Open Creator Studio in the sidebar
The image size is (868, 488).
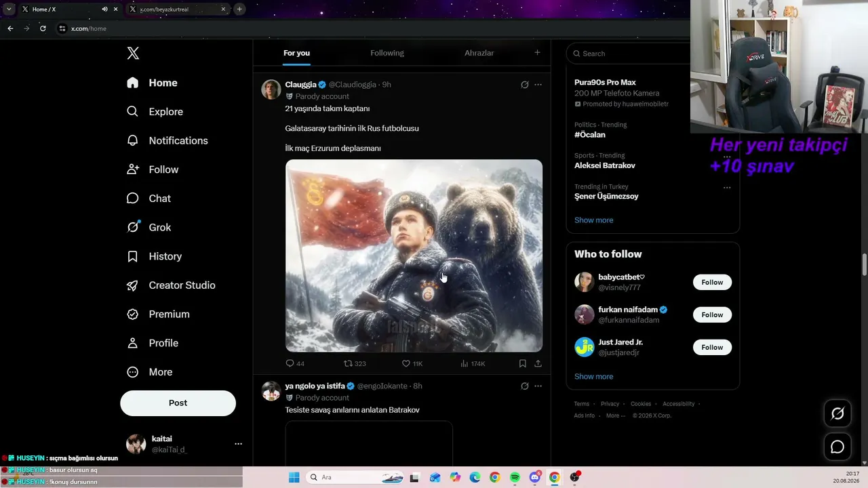click(171, 285)
